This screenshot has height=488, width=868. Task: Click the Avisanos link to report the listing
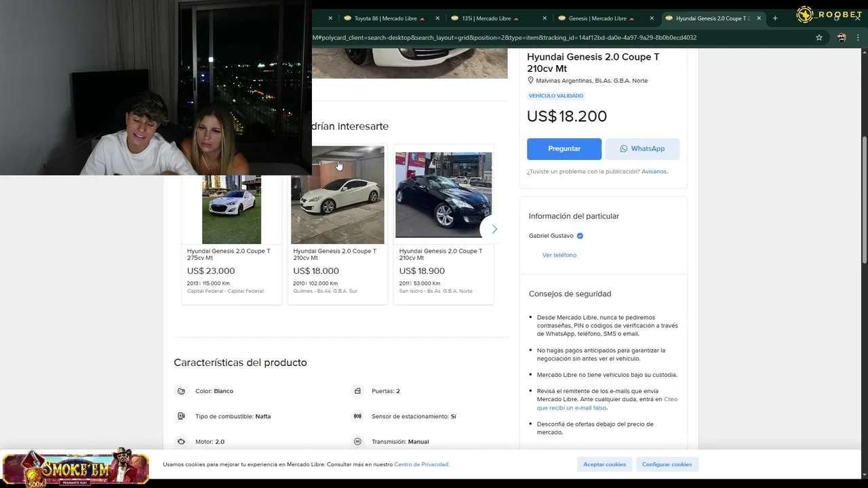[654, 171]
